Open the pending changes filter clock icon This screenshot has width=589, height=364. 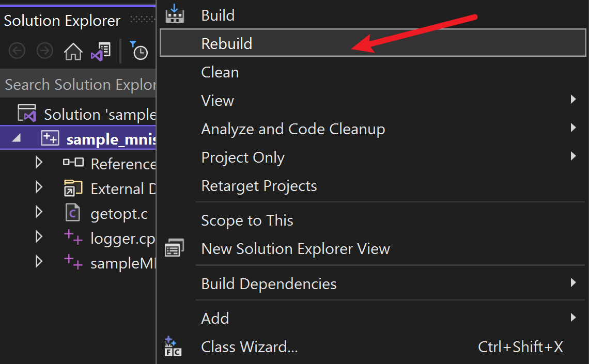pos(139,51)
